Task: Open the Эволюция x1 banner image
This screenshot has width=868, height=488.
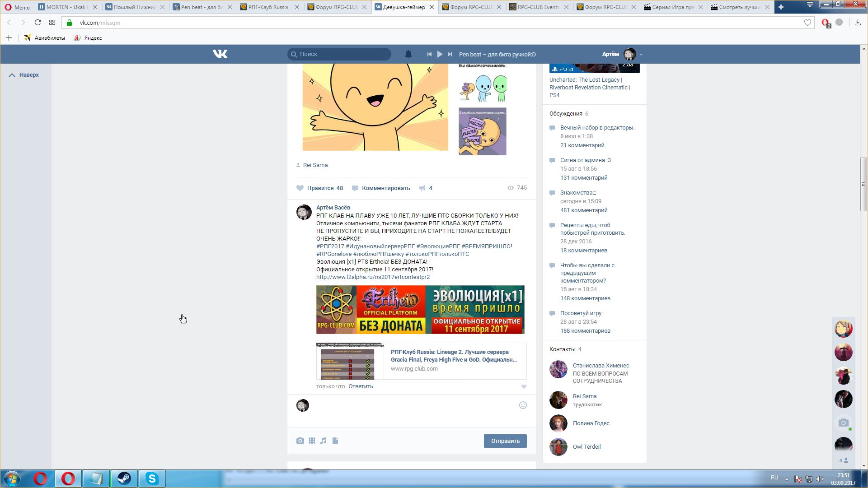Action: pos(420,310)
